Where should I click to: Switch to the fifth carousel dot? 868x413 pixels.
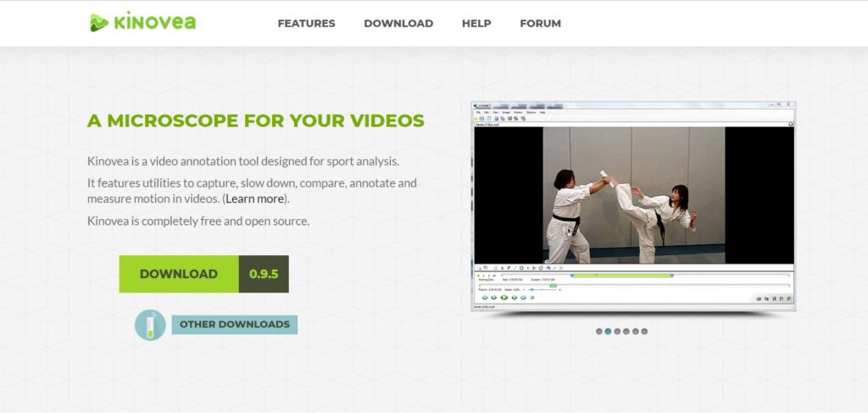(636, 332)
